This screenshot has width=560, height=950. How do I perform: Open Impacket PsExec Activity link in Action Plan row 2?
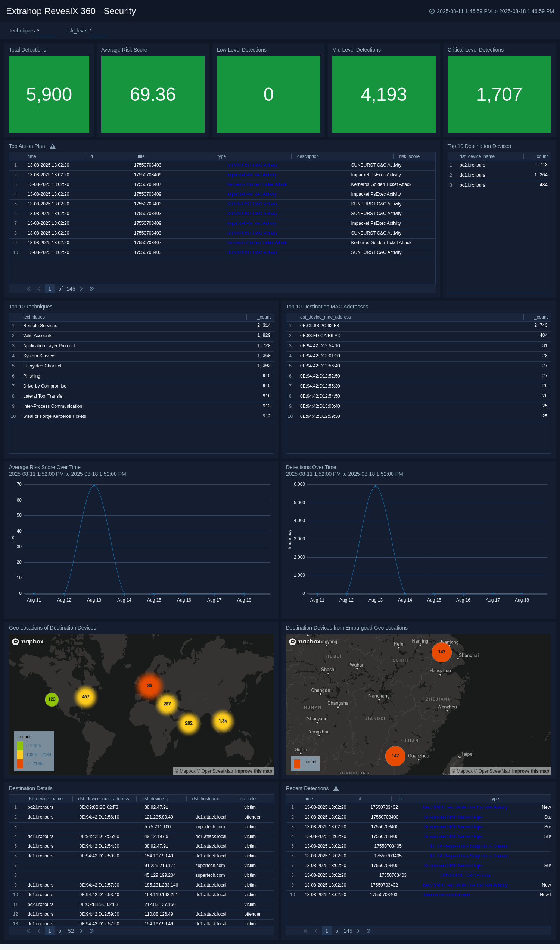252,175
